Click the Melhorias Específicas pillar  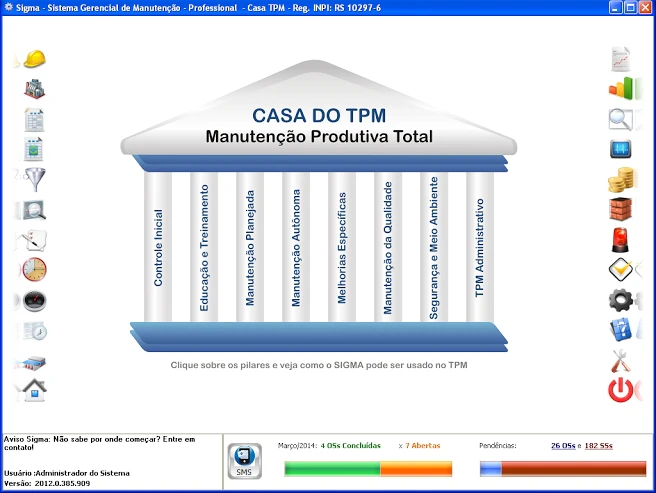pyautogui.click(x=342, y=247)
